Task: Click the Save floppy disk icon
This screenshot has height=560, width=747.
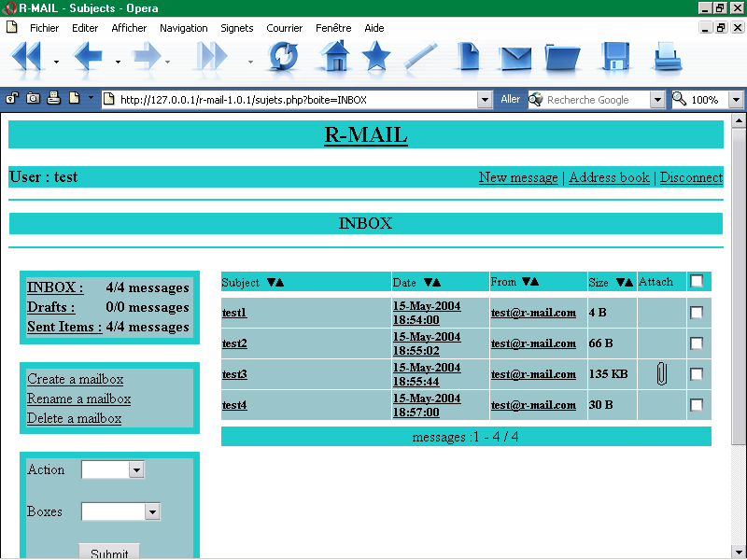Action: point(614,58)
